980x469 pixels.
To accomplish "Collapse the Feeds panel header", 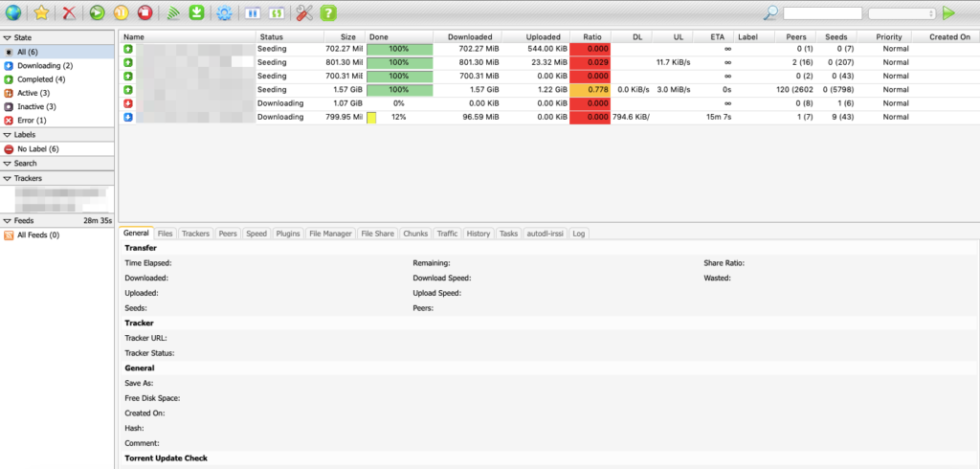I will (x=56, y=221).
